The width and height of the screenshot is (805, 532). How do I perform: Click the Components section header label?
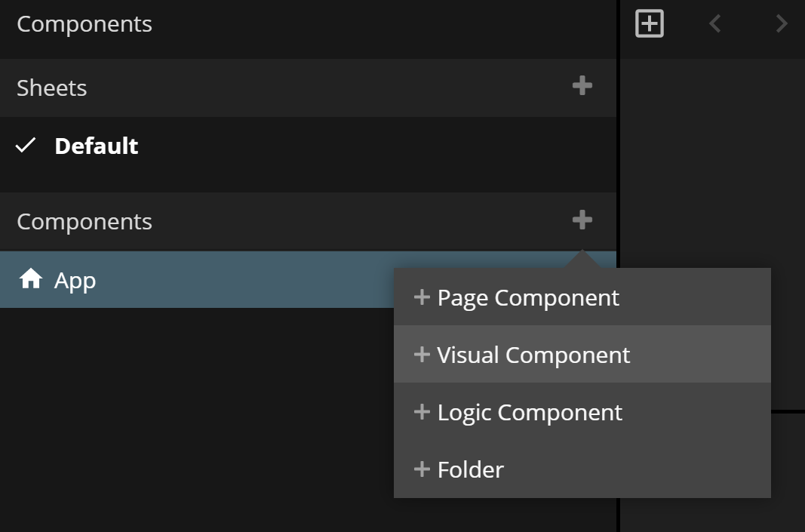84,222
